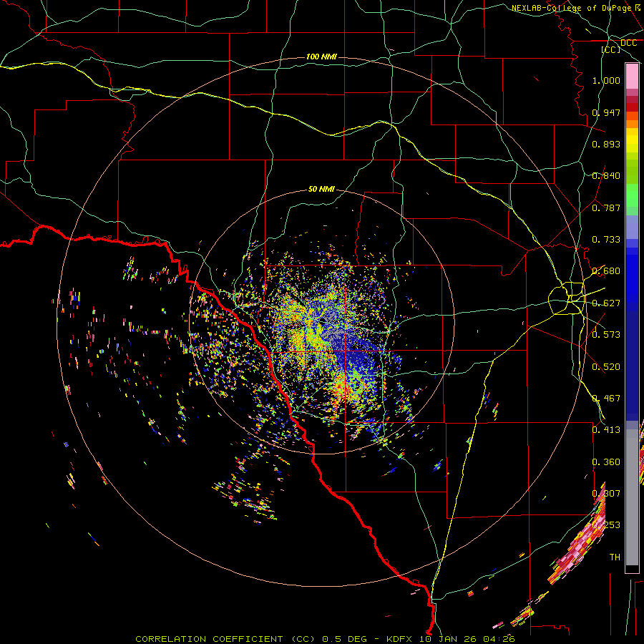Click the "TH" threshold label on the scale
Image resolution: width=644 pixels, height=644 pixels.
[x=615, y=557]
